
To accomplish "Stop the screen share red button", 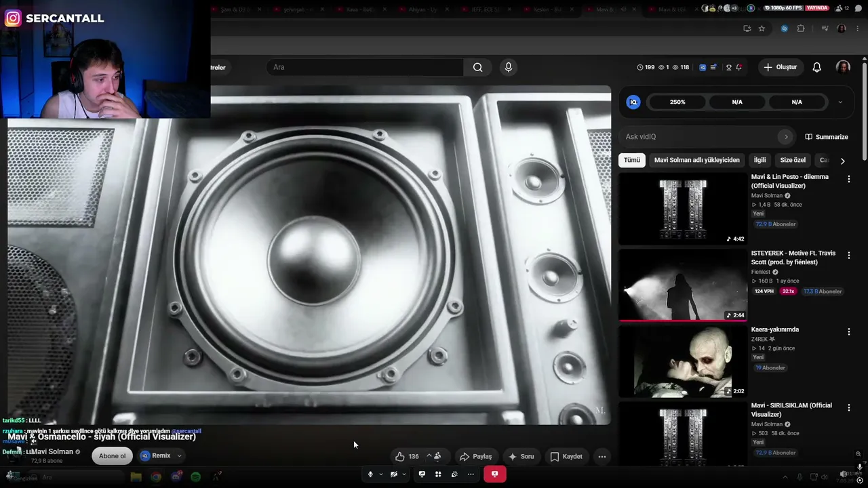I will [x=494, y=474].
